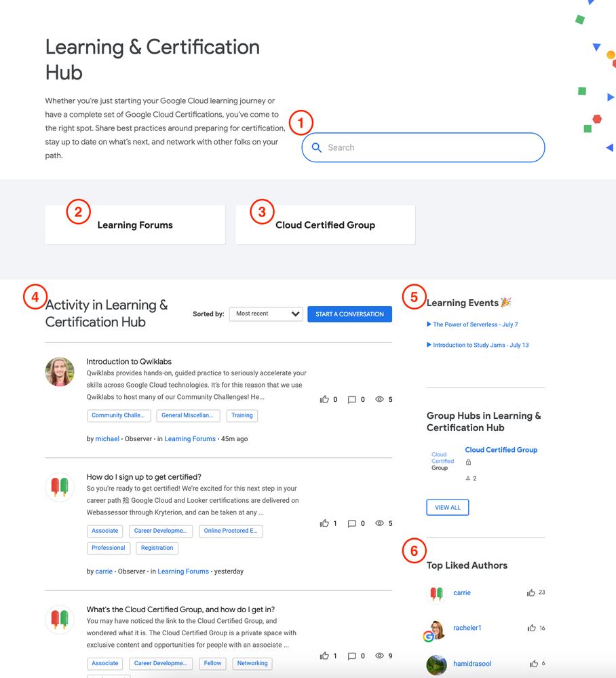The image size is (616, 678).
Task: Click the thumbs-up icon beside hamidrasool's 6 likes
Action: (x=535, y=664)
